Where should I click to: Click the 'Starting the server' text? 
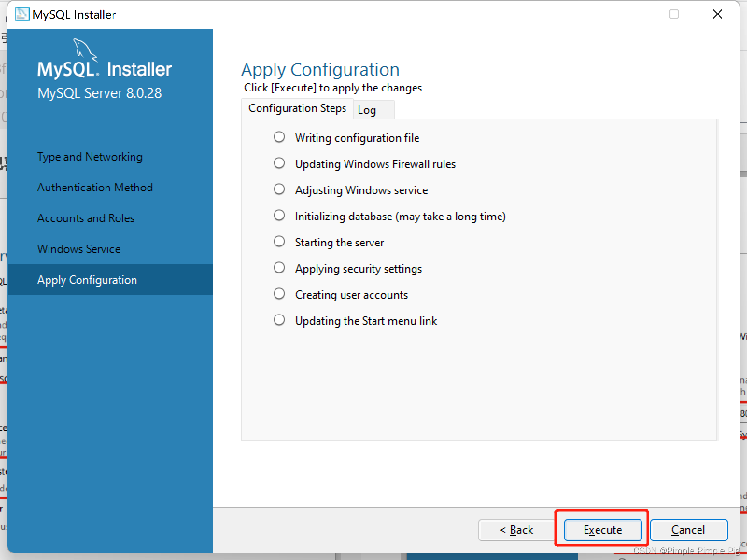tap(339, 243)
